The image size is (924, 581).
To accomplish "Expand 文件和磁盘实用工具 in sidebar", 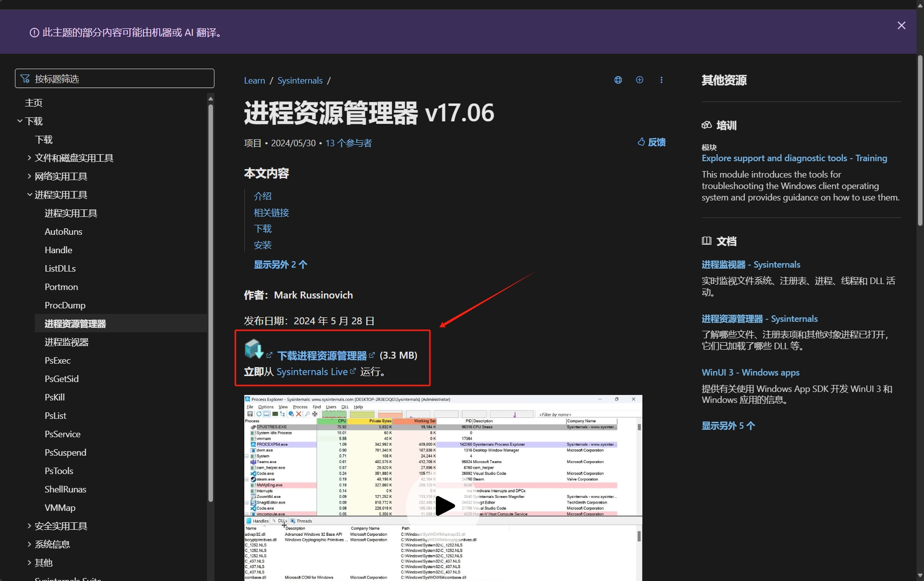I will 29,158.
